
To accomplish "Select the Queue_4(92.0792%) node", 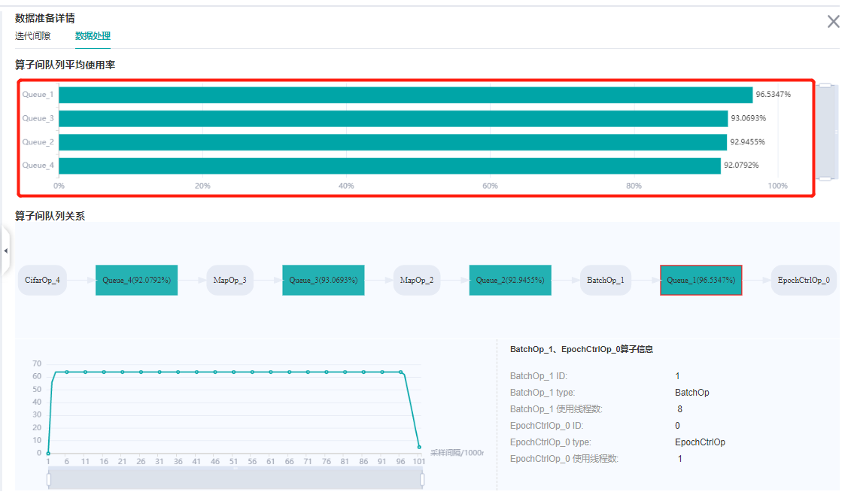I will coord(136,280).
